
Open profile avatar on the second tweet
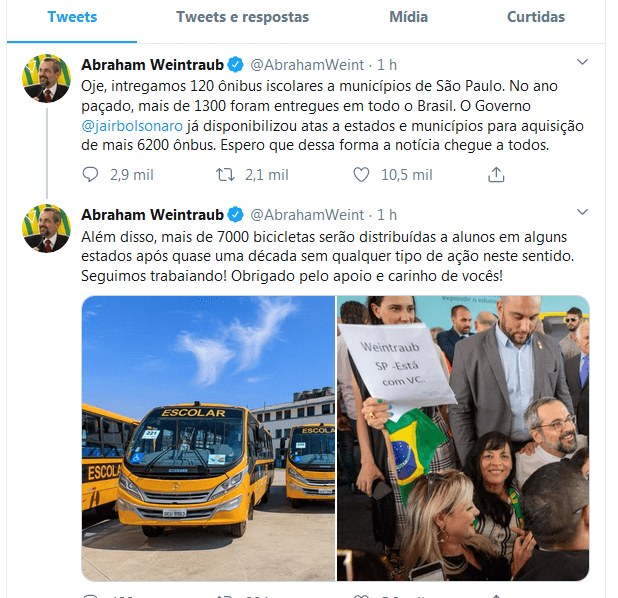point(47,228)
